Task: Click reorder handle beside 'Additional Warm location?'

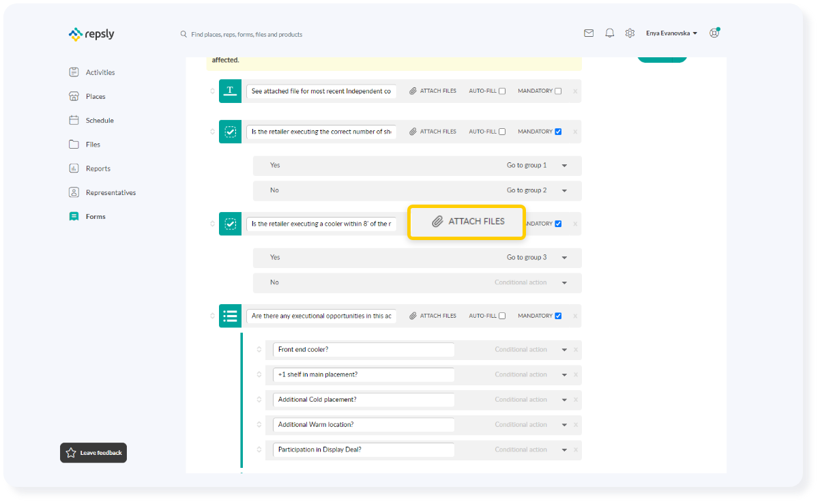Action: click(259, 424)
